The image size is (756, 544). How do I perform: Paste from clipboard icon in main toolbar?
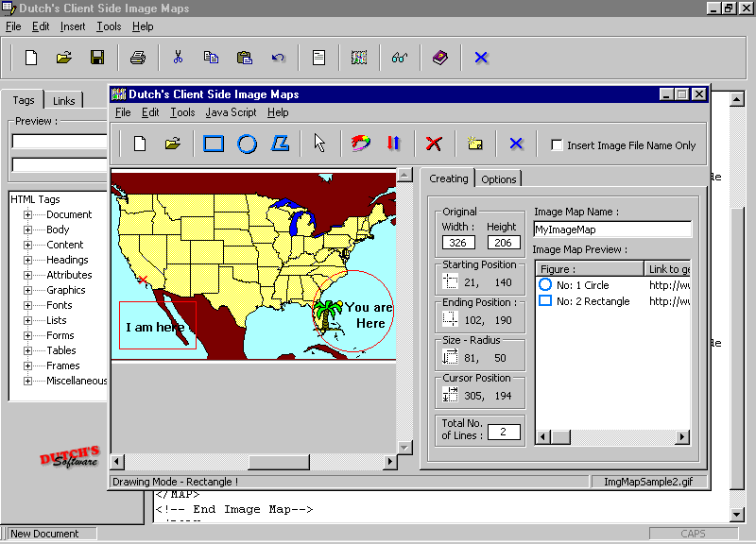tap(245, 58)
